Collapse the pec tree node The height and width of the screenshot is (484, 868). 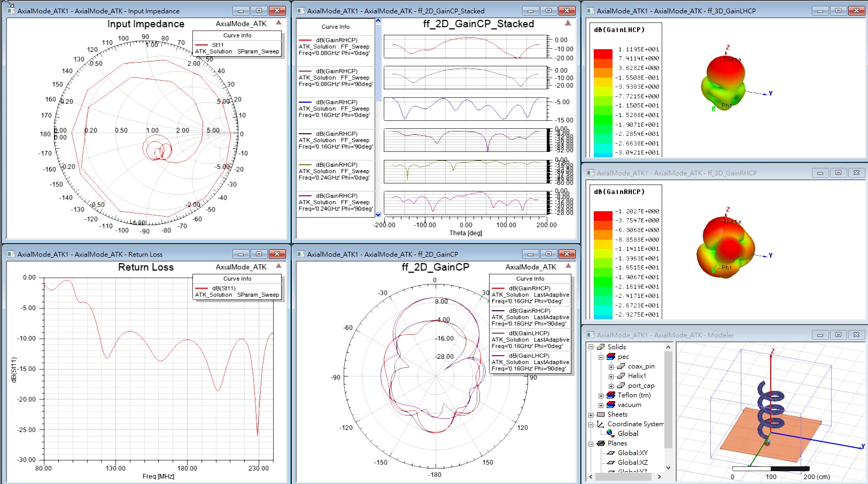(x=601, y=357)
